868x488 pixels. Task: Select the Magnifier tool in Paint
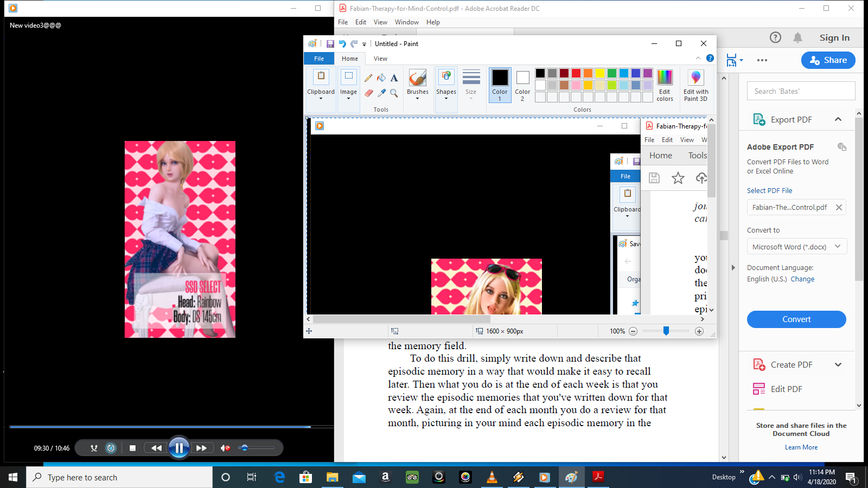pyautogui.click(x=394, y=93)
